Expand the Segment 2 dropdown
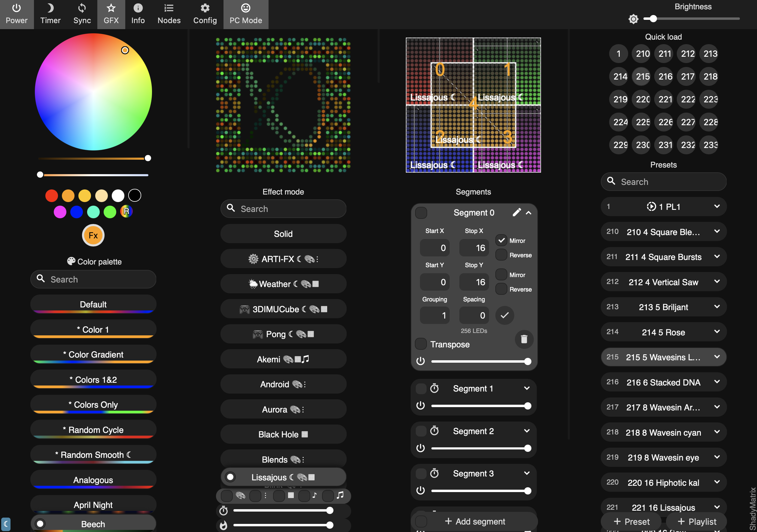The height and width of the screenshot is (532, 757). [527, 431]
